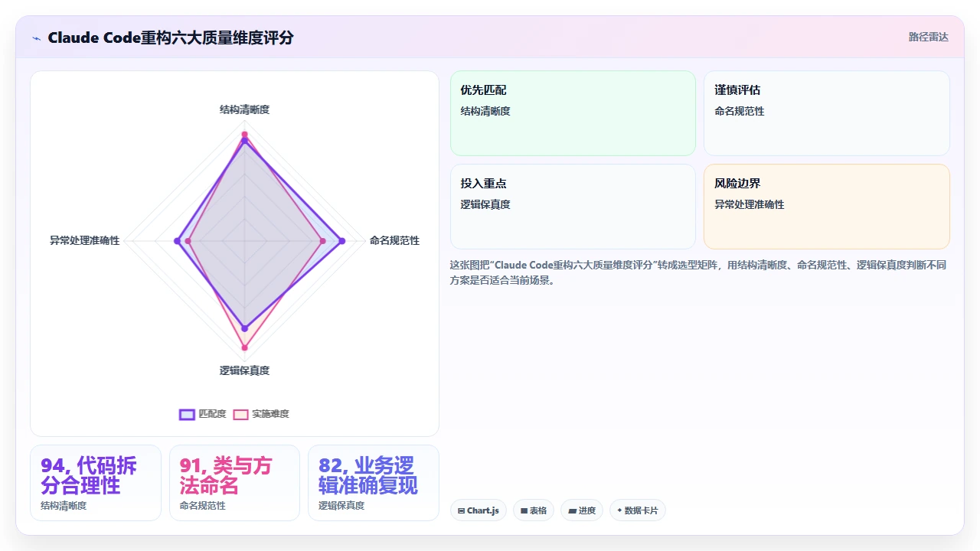Viewport: 980px width, 551px height.
Task: Open the 谨慎评估 card
Action: pyautogui.click(x=827, y=113)
